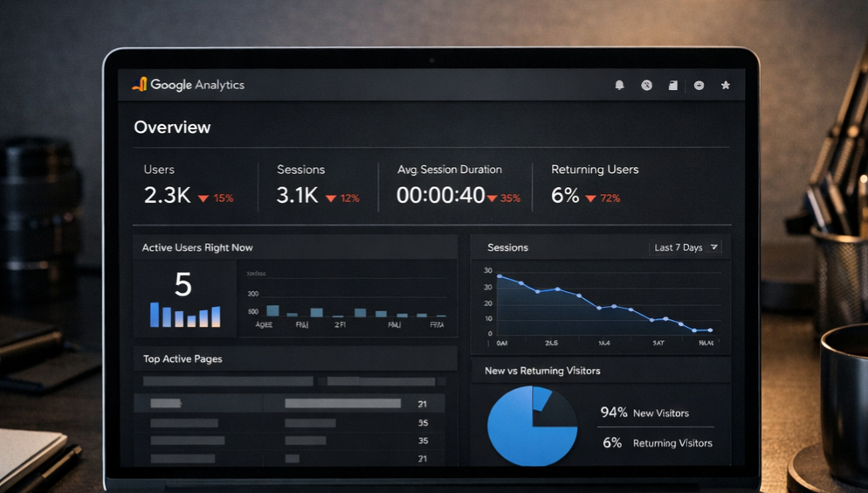868x493 pixels.
Task: Click the red down arrow beside Sessions 3.1K
Action: click(x=331, y=198)
